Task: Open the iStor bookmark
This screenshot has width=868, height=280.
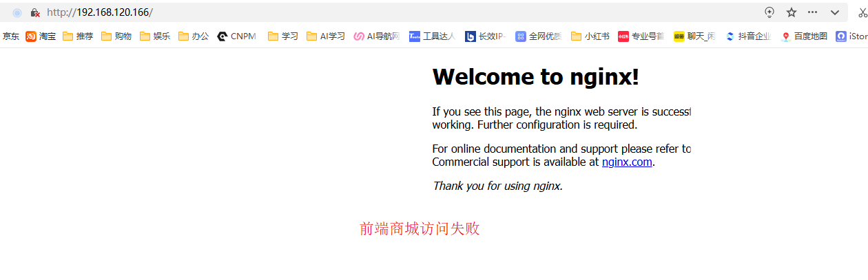Action: coord(851,36)
